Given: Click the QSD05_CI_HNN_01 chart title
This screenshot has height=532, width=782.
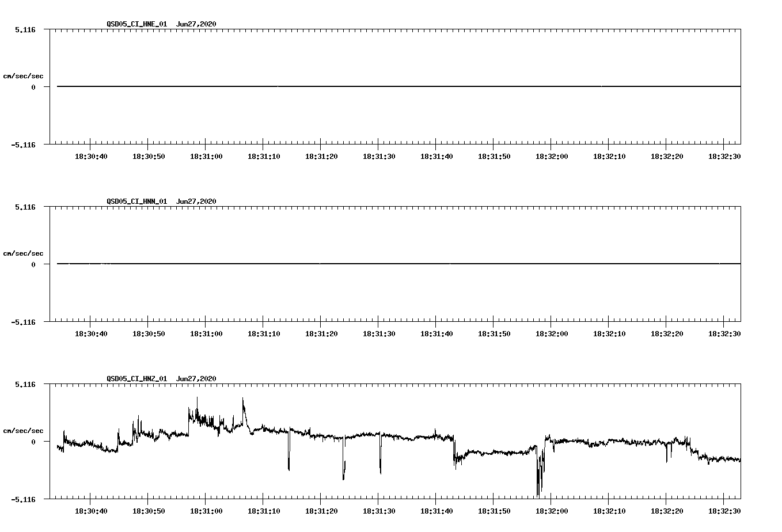Looking at the screenshot, I should click(x=137, y=202).
